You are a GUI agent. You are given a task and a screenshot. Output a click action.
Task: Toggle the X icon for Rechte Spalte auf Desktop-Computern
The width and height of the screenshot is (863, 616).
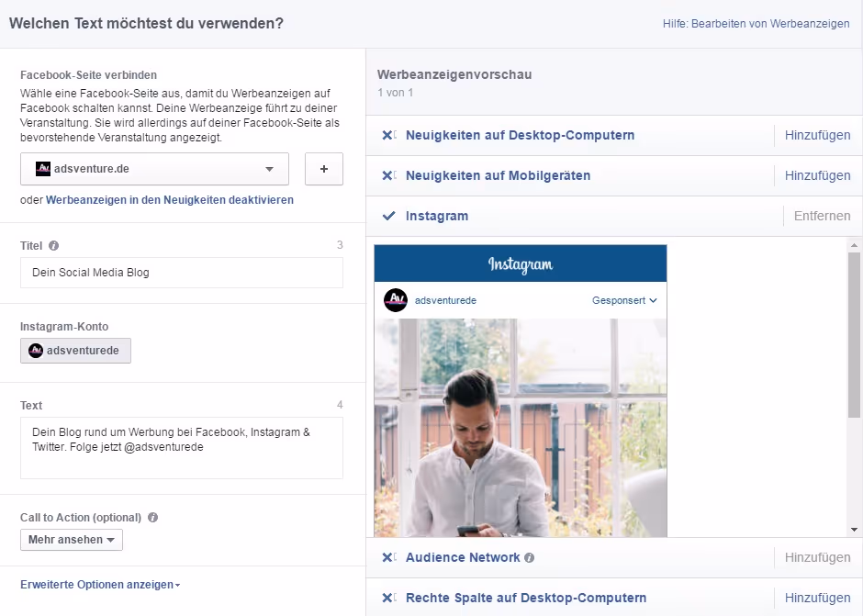click(x=388, y=598)
